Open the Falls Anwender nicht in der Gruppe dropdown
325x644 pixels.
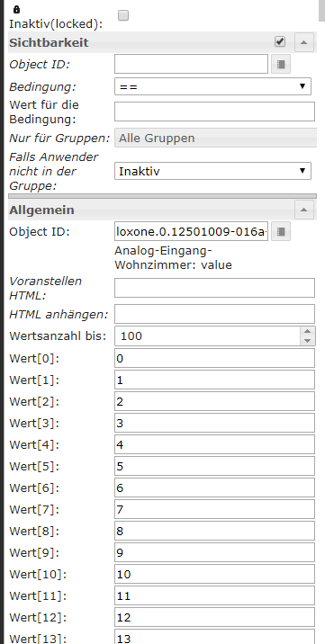pyautogui.click(x=212, y=171)
